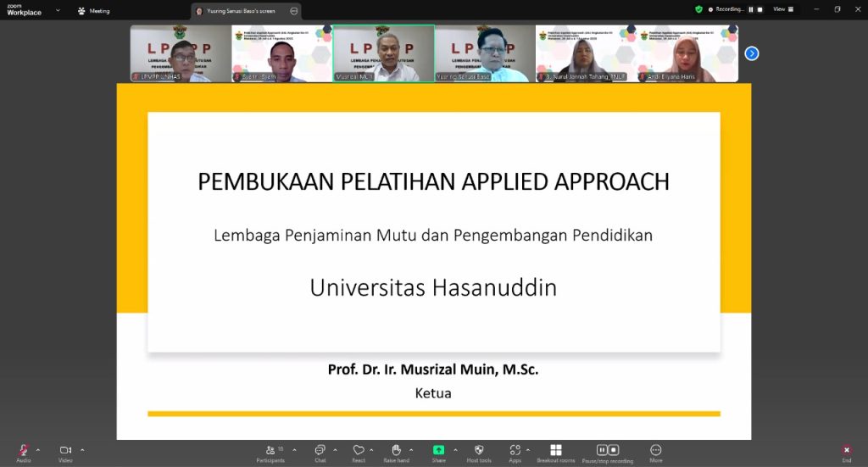Image resolution: width=868 pixels, height=467 pixels.
Task: Open the Apps menu icon
Action: click(x=515, y=450)
